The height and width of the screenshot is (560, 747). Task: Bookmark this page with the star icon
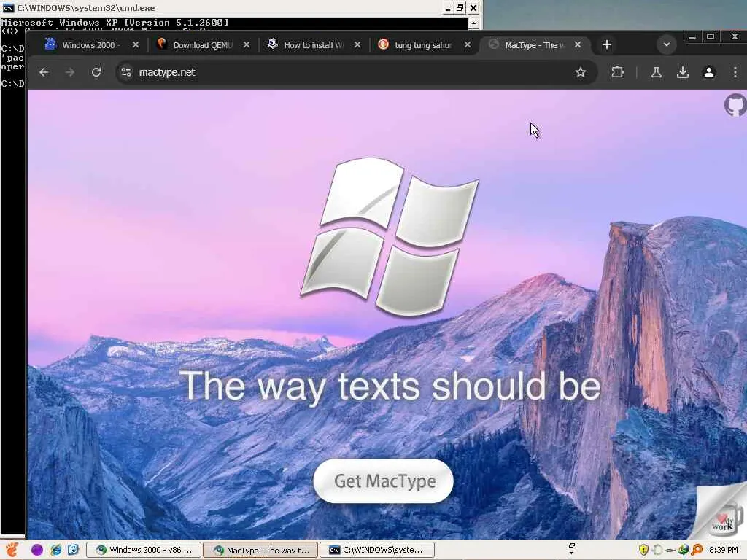(x=580, y=72)
